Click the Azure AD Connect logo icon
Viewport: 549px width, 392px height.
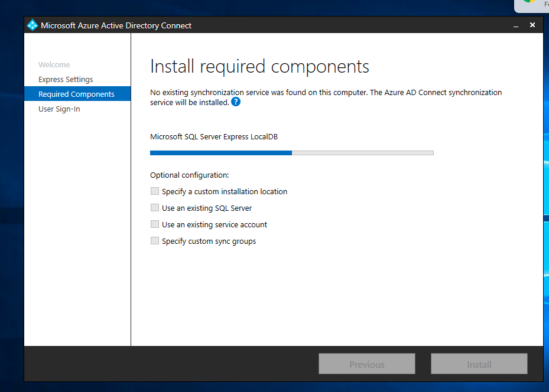(33, 25)
